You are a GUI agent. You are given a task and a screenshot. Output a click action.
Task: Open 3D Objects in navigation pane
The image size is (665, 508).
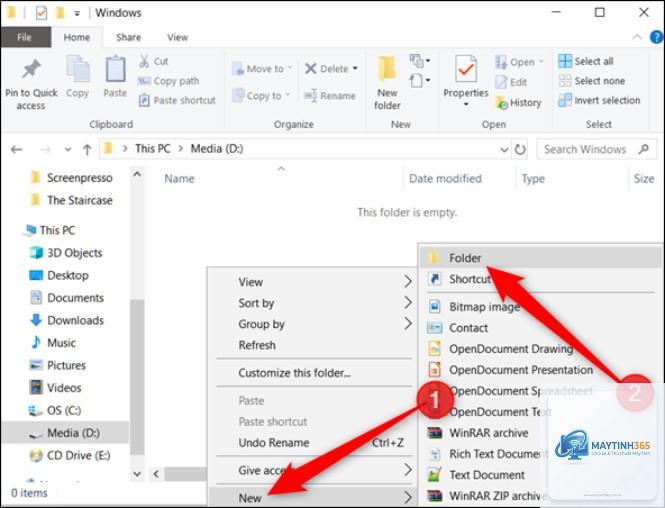point(66,253)
